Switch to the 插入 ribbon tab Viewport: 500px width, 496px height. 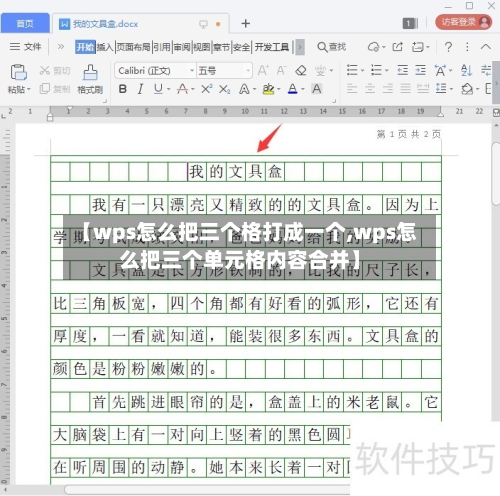pyautogui.click(x=105, y=47)
